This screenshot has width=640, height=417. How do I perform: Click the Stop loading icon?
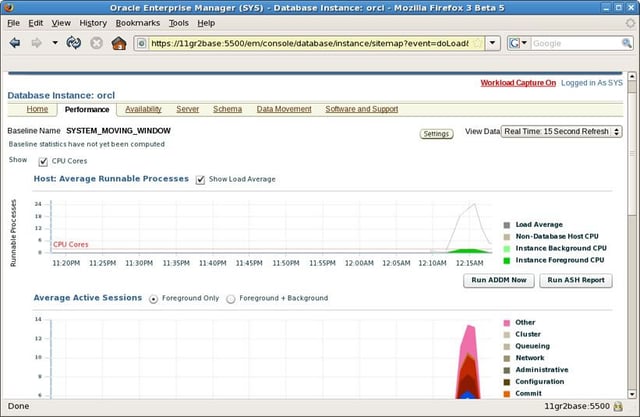click(96, 43)
